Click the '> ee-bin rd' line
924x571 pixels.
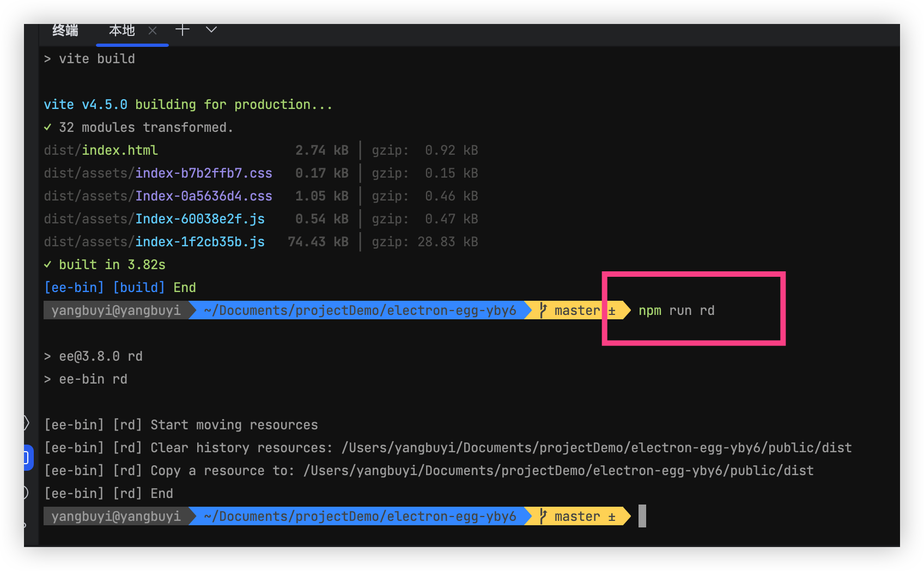click(86, 379)
